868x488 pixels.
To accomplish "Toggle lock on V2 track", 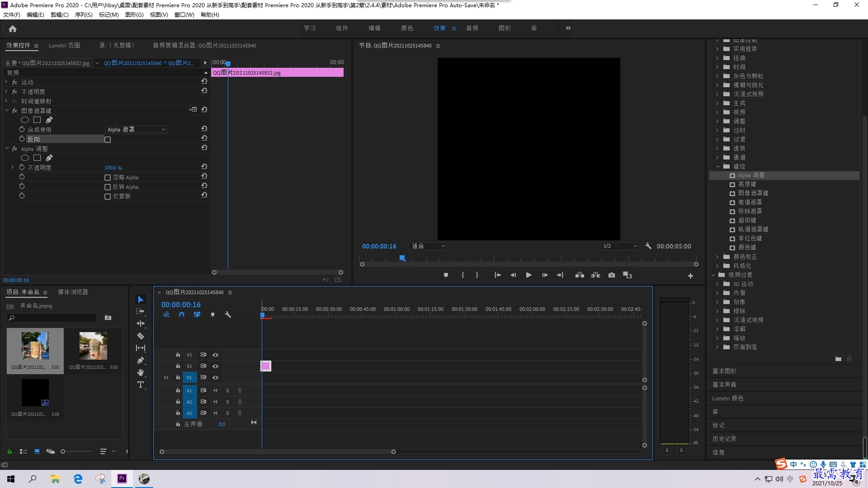I will click(178, 366).
